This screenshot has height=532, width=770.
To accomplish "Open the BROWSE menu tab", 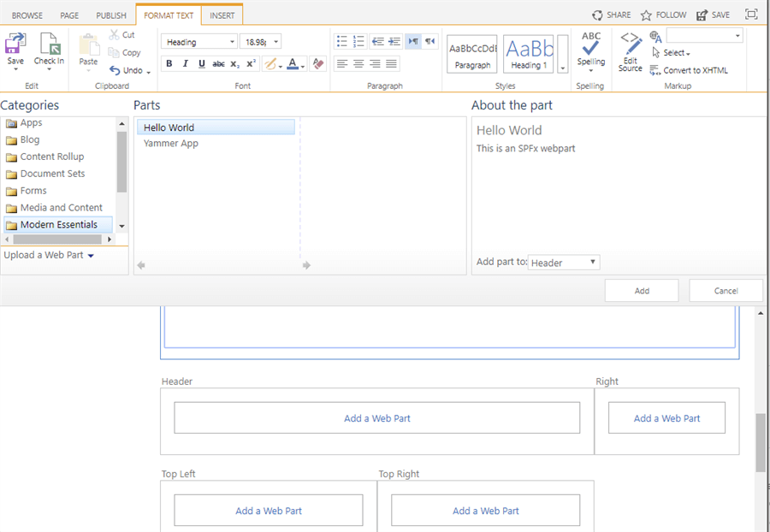I will 27,15.
